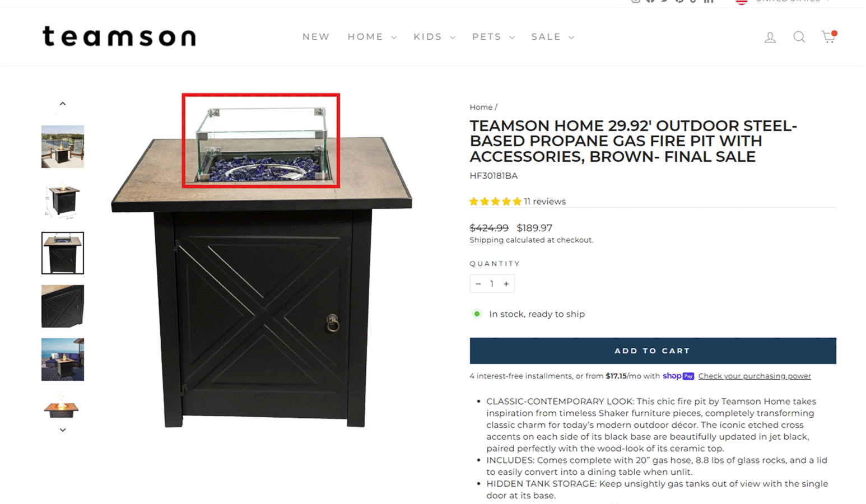
Task: Expand the PETS navigation dropdown
Action: 493,37
